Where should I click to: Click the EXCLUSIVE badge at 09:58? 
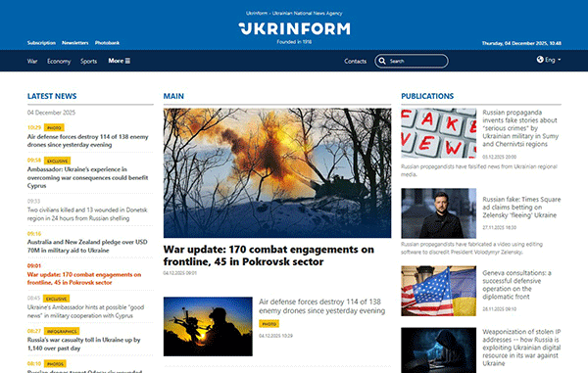(58, 161)
